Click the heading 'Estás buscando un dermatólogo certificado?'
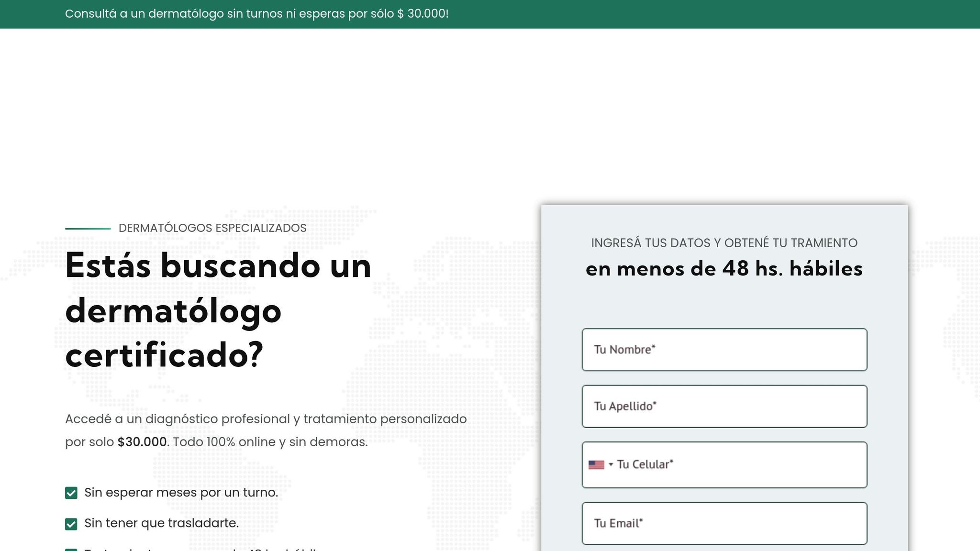 point(218,310)
